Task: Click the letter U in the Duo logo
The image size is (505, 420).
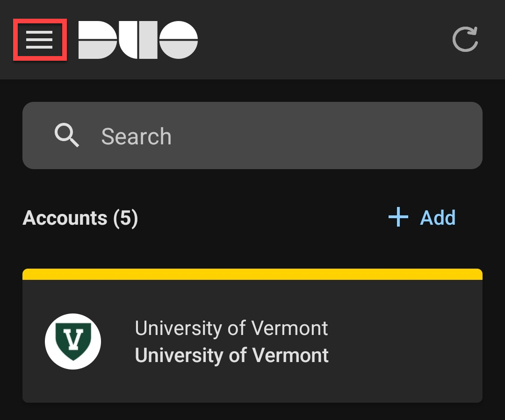Action: 138,40
